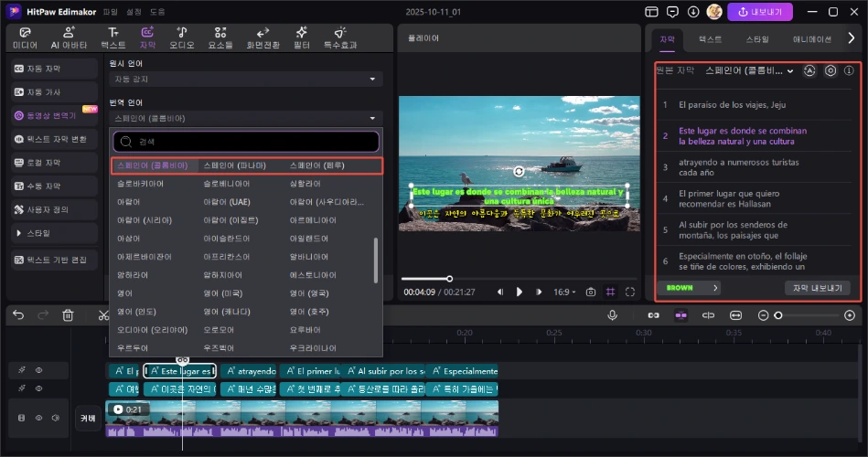Open the 원시 언어 자동 감지 dropdown

click(x=245, y=80)
